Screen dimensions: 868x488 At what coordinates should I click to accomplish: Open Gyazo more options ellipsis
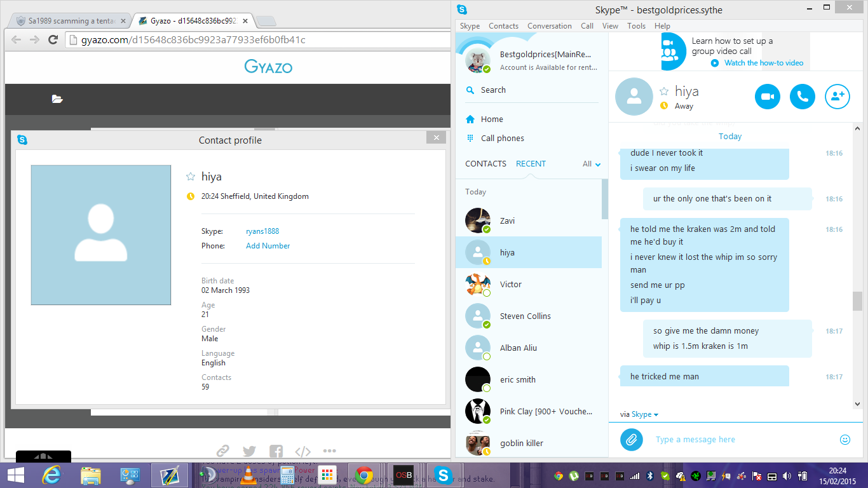coord(329,451)
